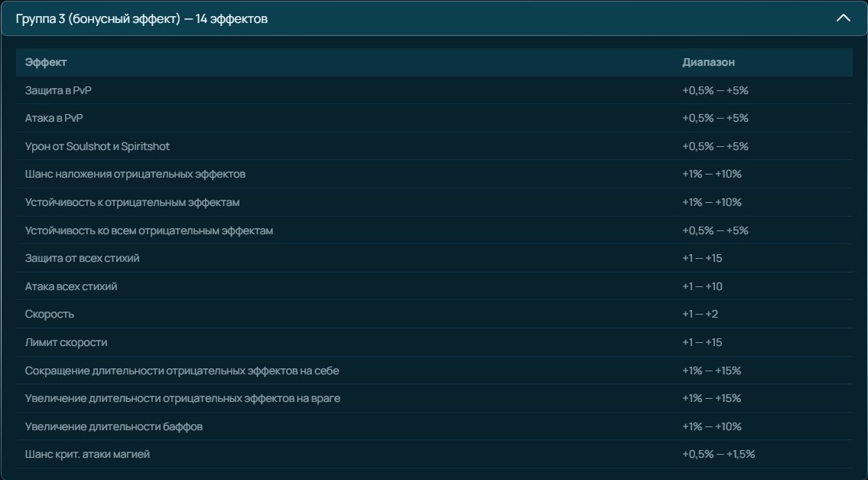Click the '+1 — +10' range for Атака всех стихий
The image size is (868, 480).
tap(703, 286)
